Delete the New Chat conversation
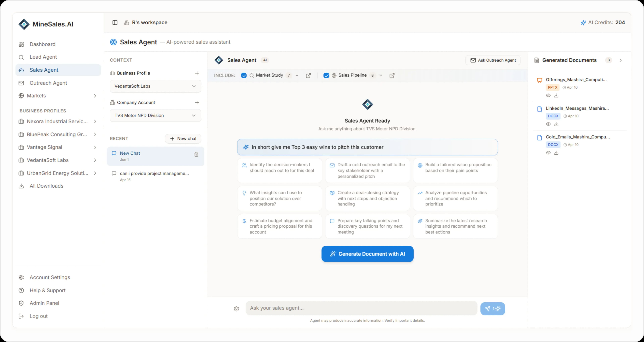The height and width of the screenshot is (342, 644). pos(196,155)
